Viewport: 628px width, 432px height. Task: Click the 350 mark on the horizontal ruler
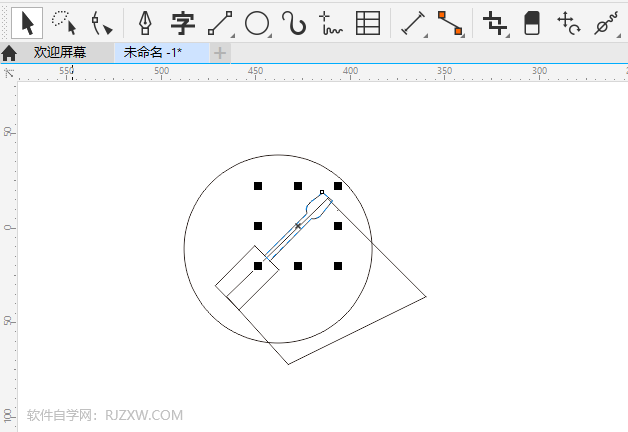point(445,71)
